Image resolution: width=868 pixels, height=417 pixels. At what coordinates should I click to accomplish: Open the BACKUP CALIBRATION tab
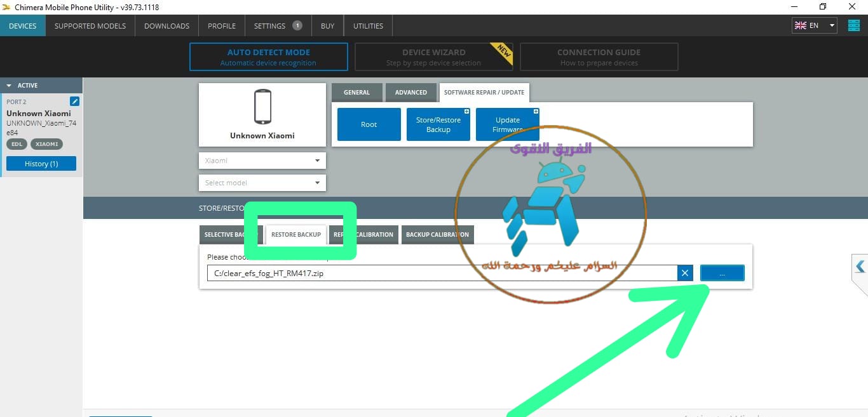pyautogui.click(x=437, y=235)
